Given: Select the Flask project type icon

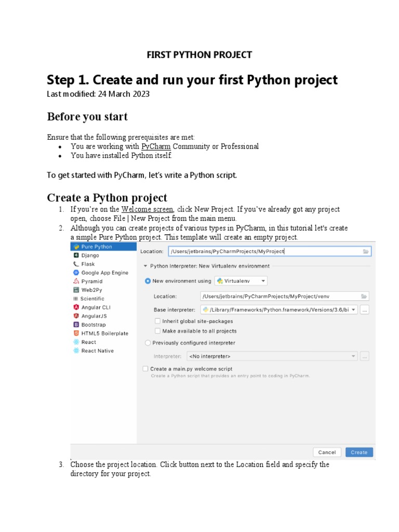Looking at the screenshot, I should [76, 264].
